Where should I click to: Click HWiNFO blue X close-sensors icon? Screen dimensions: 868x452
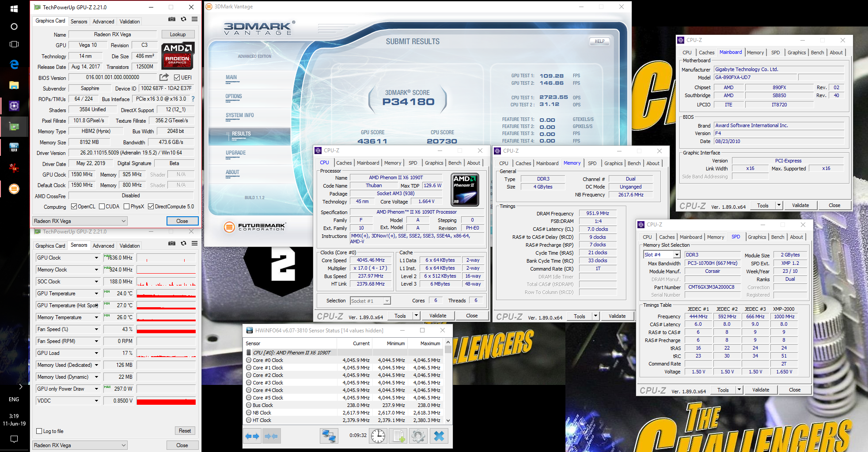click(x=439, y=436)
